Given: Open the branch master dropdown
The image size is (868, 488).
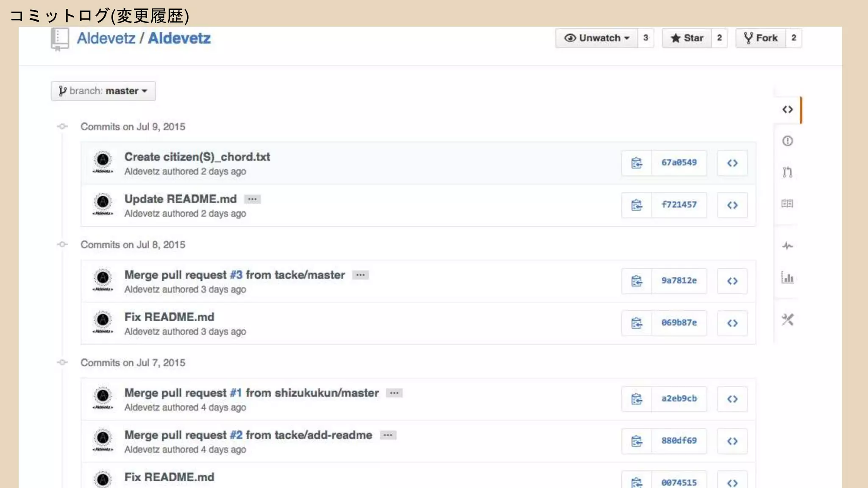Looking at the screenshot, I should (103, 91).
